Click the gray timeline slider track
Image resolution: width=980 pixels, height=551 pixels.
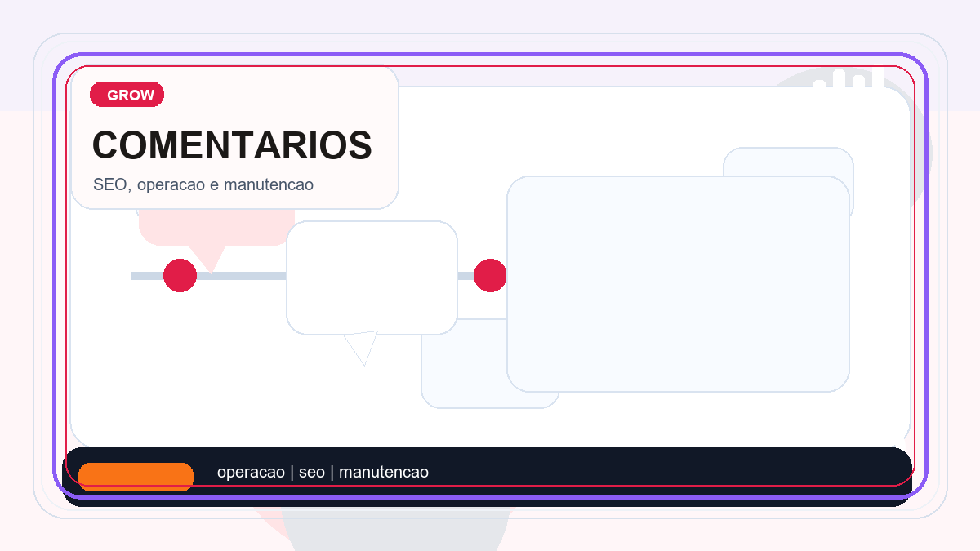[x=245, y=276]
